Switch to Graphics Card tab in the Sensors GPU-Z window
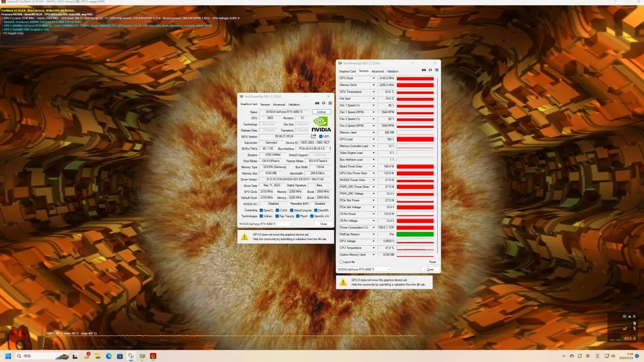The width and height of the screenshot is (644, 362). tap(348, 71)
